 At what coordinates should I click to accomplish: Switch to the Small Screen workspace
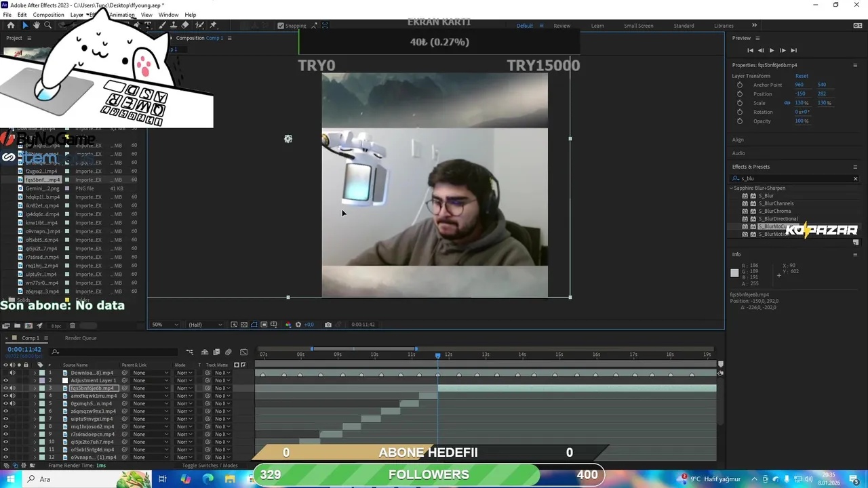point(639,26)
